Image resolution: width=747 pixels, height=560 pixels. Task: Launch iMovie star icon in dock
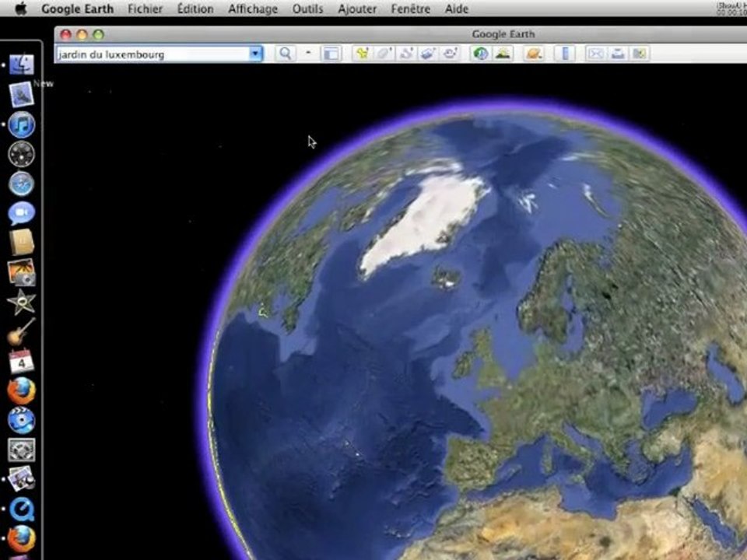coord(22,302)
